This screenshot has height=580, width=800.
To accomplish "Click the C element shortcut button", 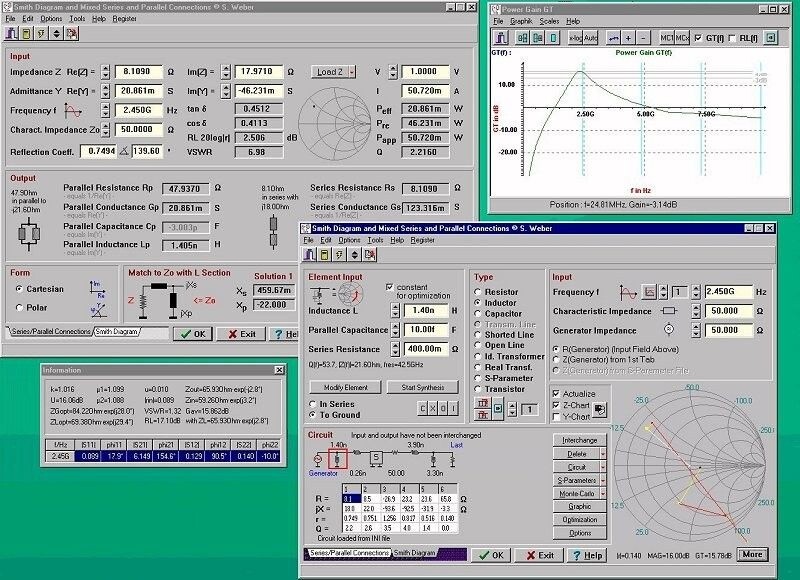I will 422,408.
